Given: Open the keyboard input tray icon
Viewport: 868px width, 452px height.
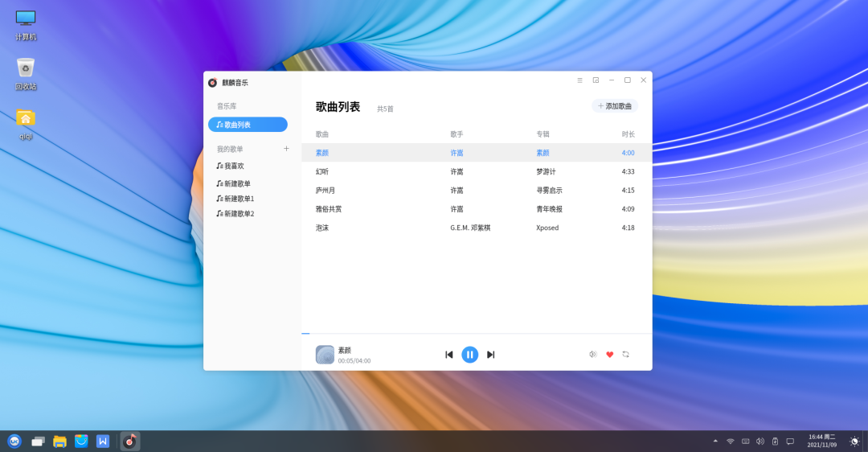Looking at the screenshot, I should tap(746, 442).
